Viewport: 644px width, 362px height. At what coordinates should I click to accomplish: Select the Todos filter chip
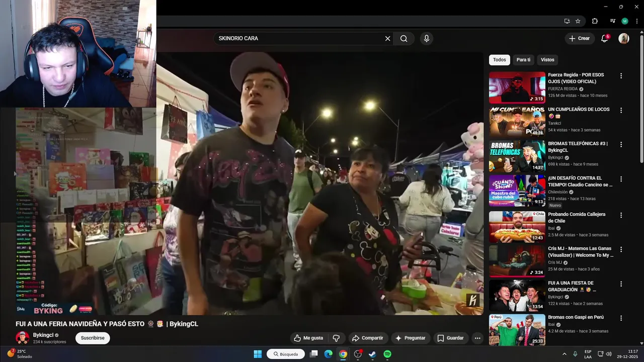[x=500, y=60]
